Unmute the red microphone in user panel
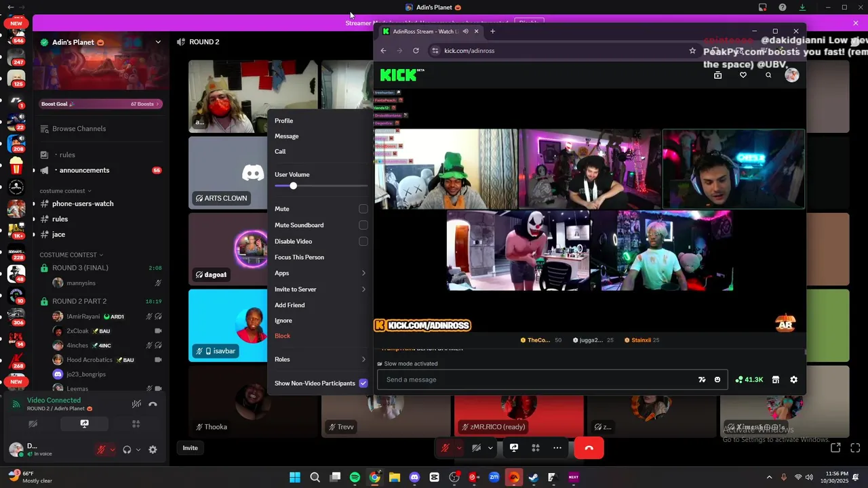868x488 pixels. point(101,449)
